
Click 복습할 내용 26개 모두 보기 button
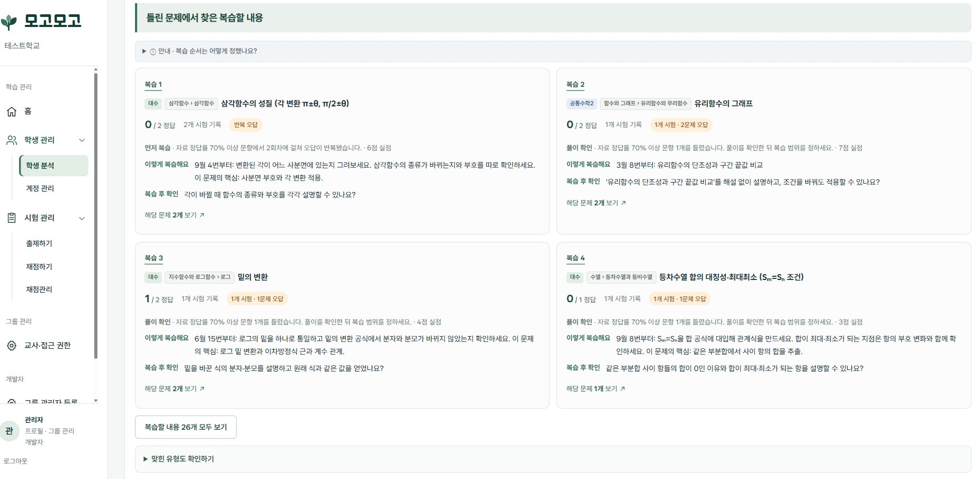point(186,427)
